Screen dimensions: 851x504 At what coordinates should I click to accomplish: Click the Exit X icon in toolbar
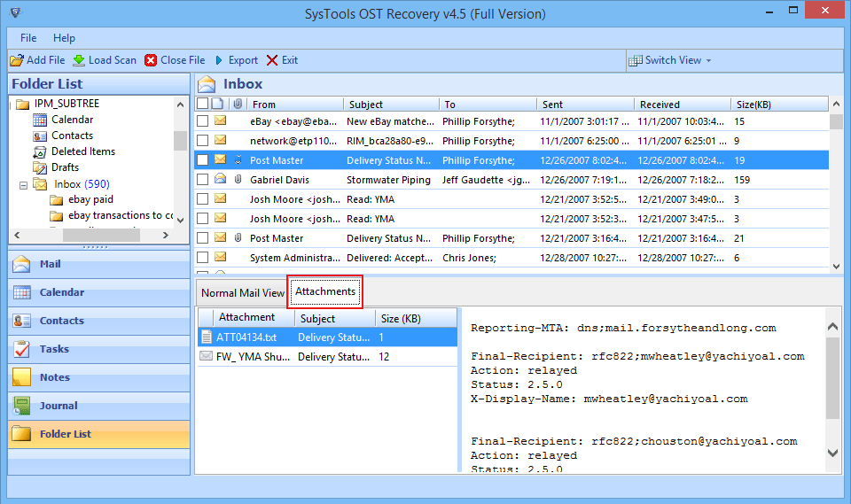(x=272, y=60)
